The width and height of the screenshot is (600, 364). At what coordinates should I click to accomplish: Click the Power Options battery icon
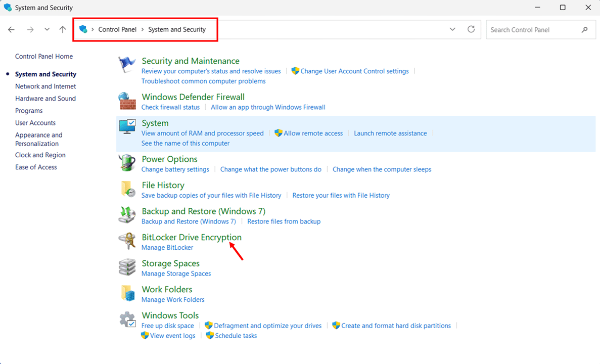[127, 163]
